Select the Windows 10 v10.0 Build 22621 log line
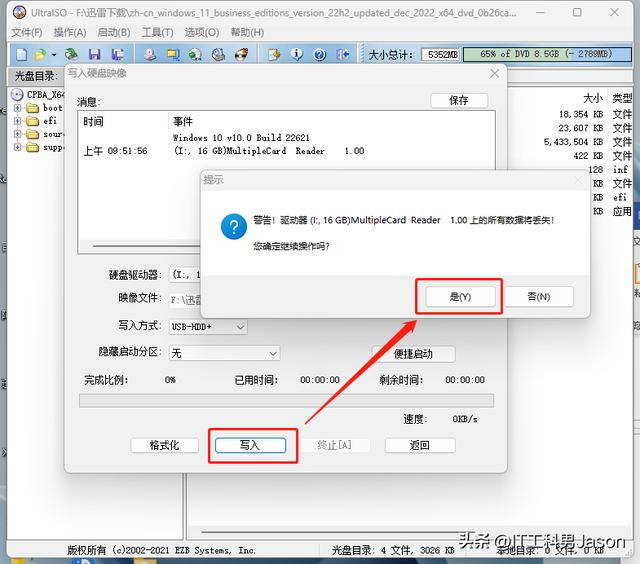Screen dimensions: 640x564 click(x=241, y=138)
